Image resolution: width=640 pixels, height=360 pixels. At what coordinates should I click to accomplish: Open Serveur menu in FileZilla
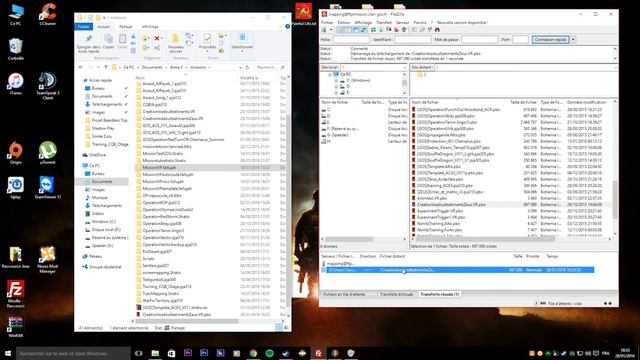(402, 22)
